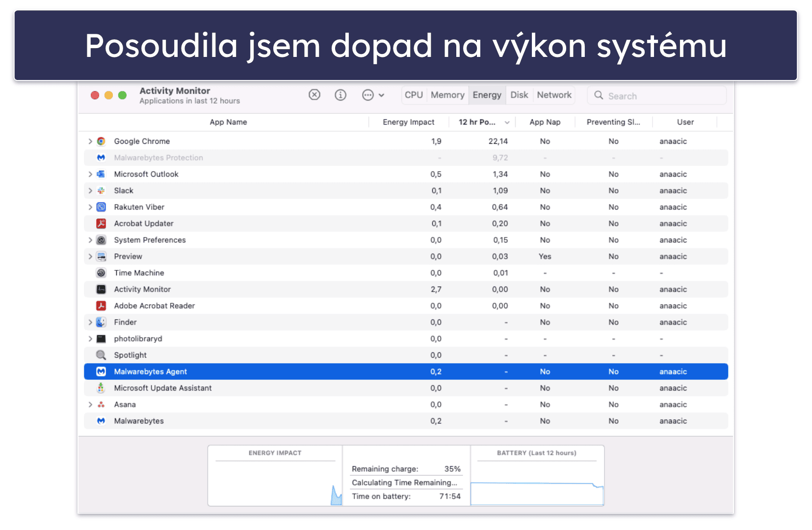This screenshot has height=530, width=812.
Task: Click the Time on battery 71:54 value
Action: (x=450, y=496)
